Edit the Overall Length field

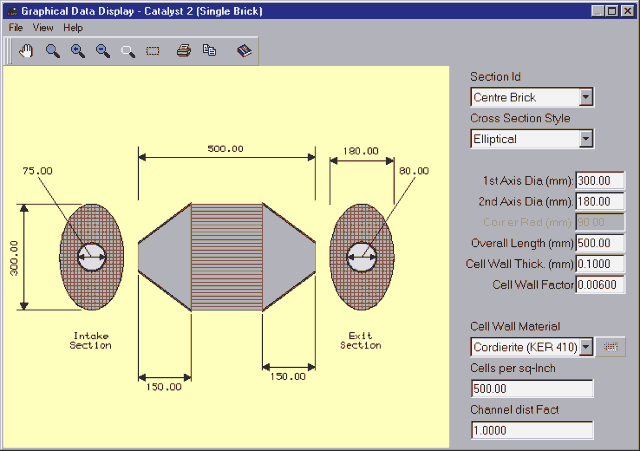(600, 243)
